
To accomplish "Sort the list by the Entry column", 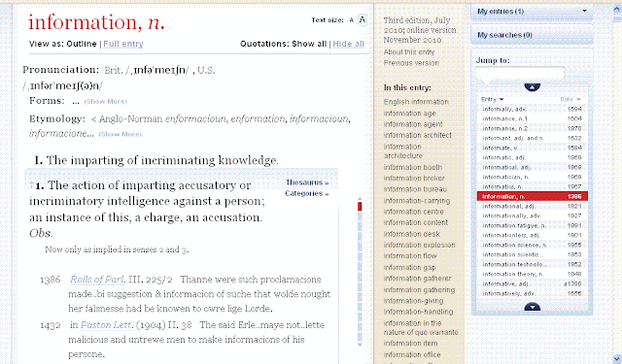I will coord(492,99).
